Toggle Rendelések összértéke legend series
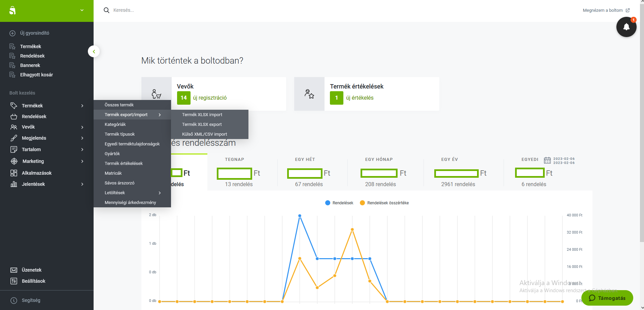Image resolution: width=644 pixels, height=310 pixels. tap(384, 203)
